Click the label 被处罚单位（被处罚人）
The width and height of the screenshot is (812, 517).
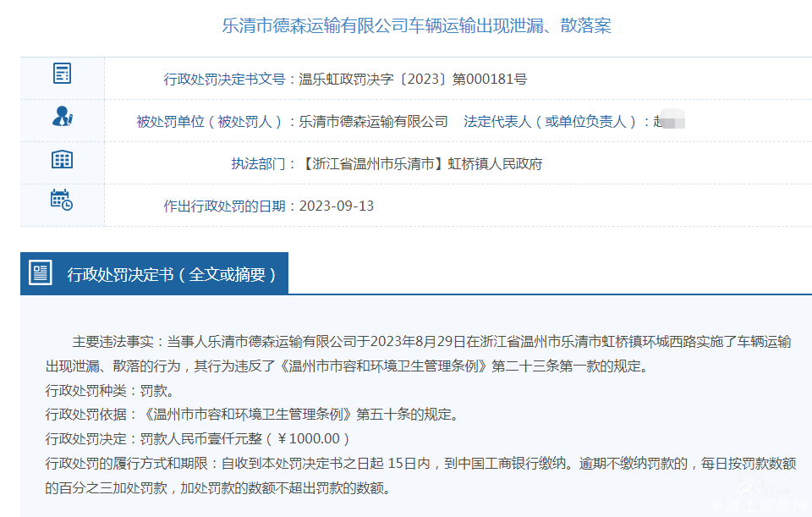tap(211, 122)
